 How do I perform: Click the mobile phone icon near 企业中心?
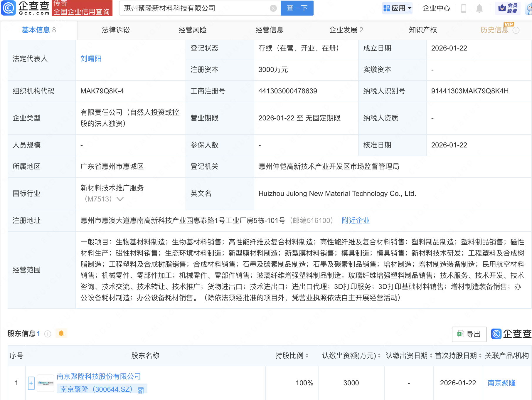coord(464,8)
